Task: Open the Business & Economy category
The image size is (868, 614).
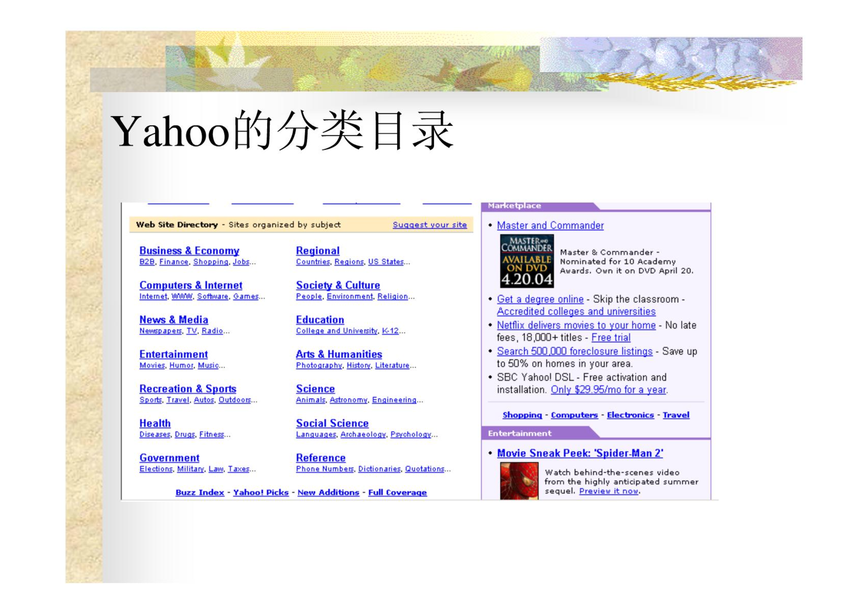Action: pos(189,251)
